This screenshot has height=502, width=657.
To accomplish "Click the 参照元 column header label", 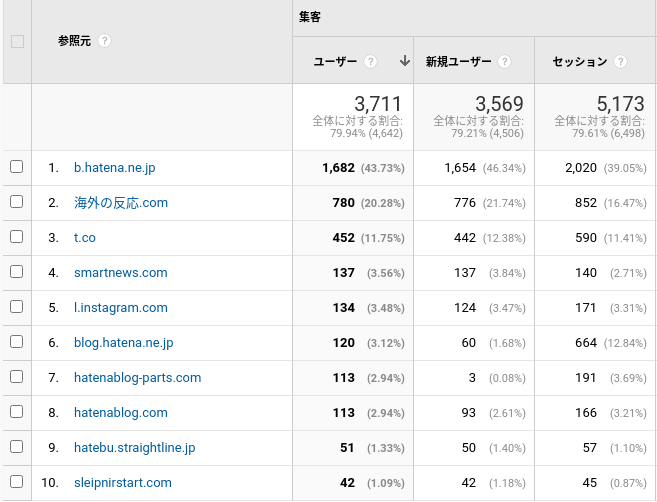I will (x=74, y=41).
